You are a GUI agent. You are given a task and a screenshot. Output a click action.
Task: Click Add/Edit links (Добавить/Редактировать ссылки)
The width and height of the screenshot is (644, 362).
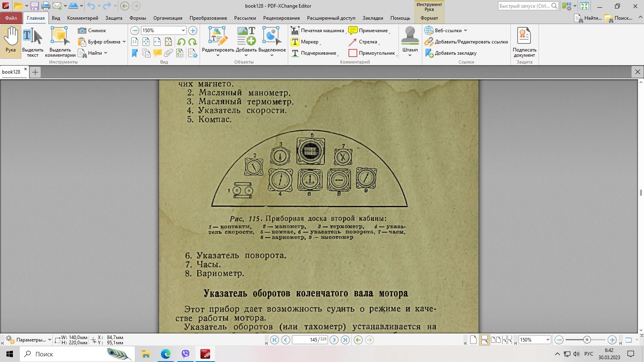[466, 42]
